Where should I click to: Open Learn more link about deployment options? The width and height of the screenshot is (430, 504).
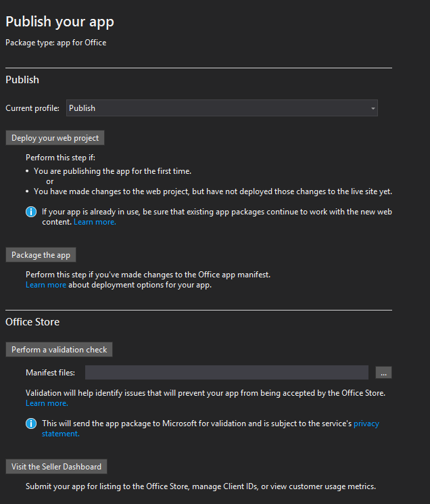(46, 285)
